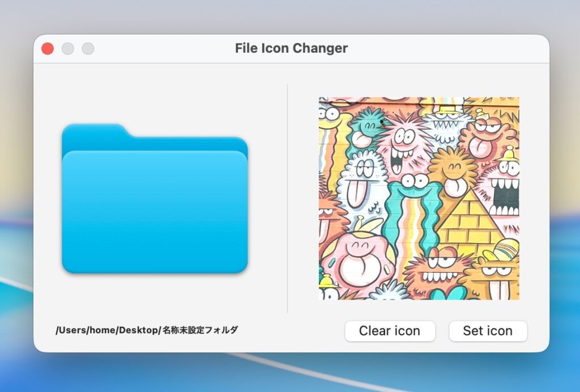Select the colorful monster mural image

[x=419, y=198]
